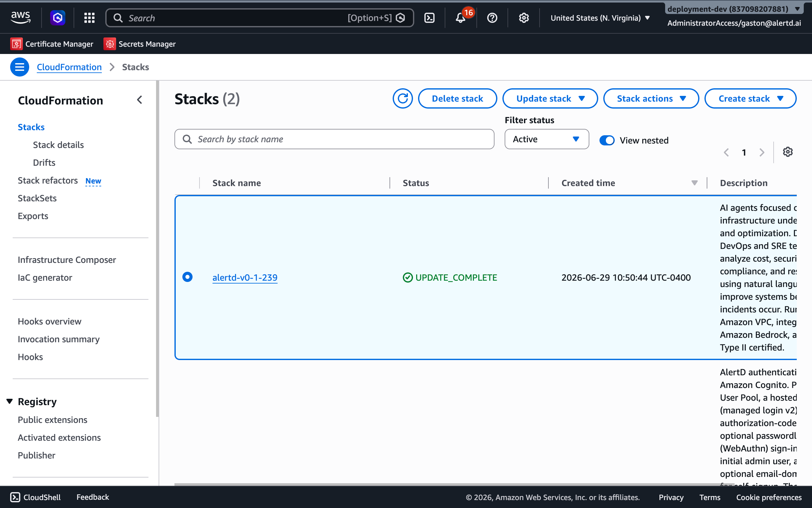Open the Filter status Active dropdown
812x508 pixels.
(547, 139)
